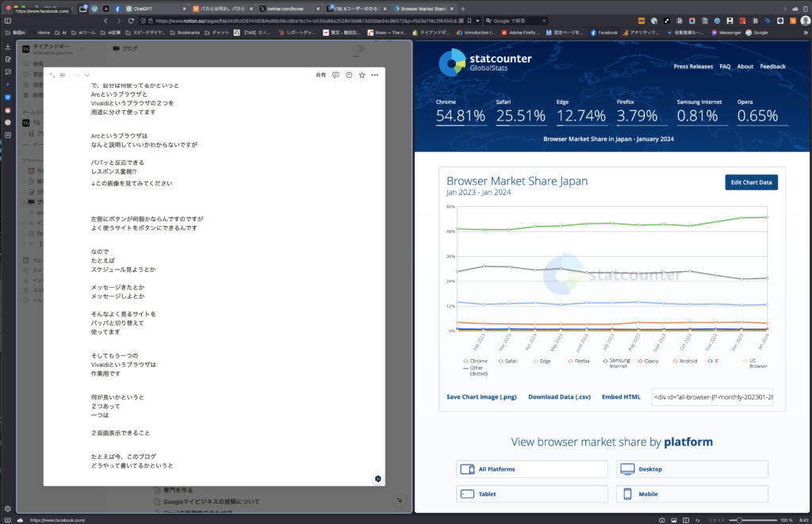Close the ChatGPT tab
Viewport: 812px width, 524px height.
[x=184, y=9]
